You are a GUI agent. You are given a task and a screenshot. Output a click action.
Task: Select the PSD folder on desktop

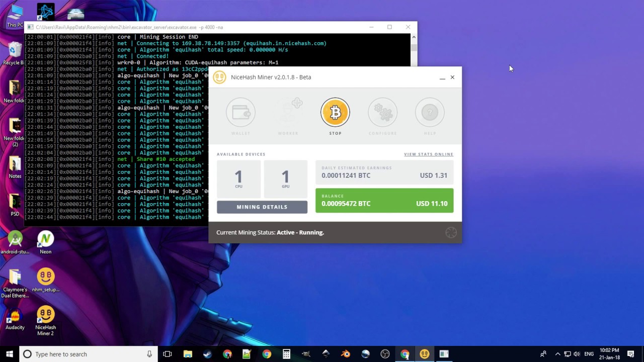point(15,205)
